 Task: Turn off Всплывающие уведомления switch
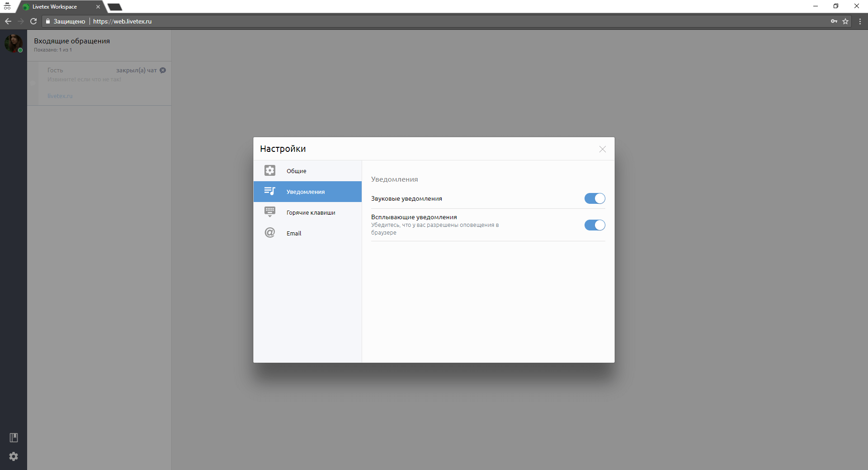(594, 225)
